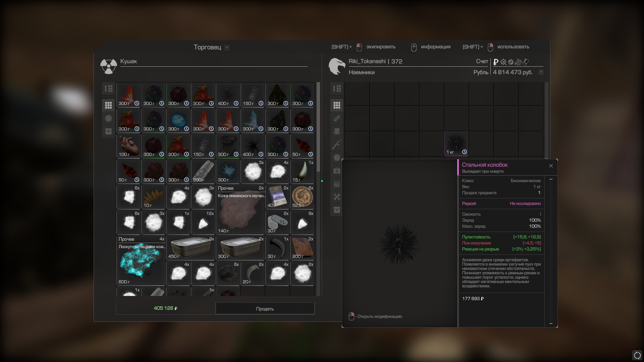
Task: Select the metal container weighing 450 г
Action: click(x=191, y=248)
